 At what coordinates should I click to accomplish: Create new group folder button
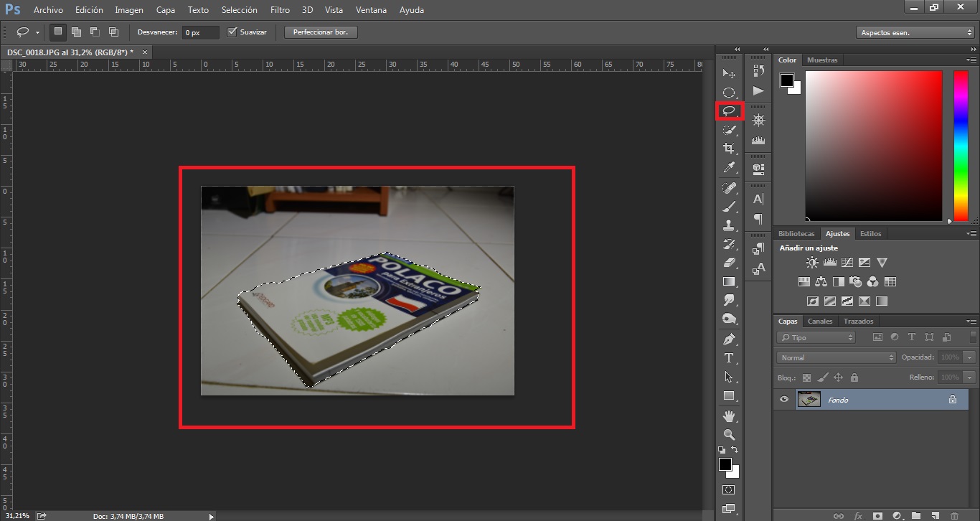(x=916, y=515)
